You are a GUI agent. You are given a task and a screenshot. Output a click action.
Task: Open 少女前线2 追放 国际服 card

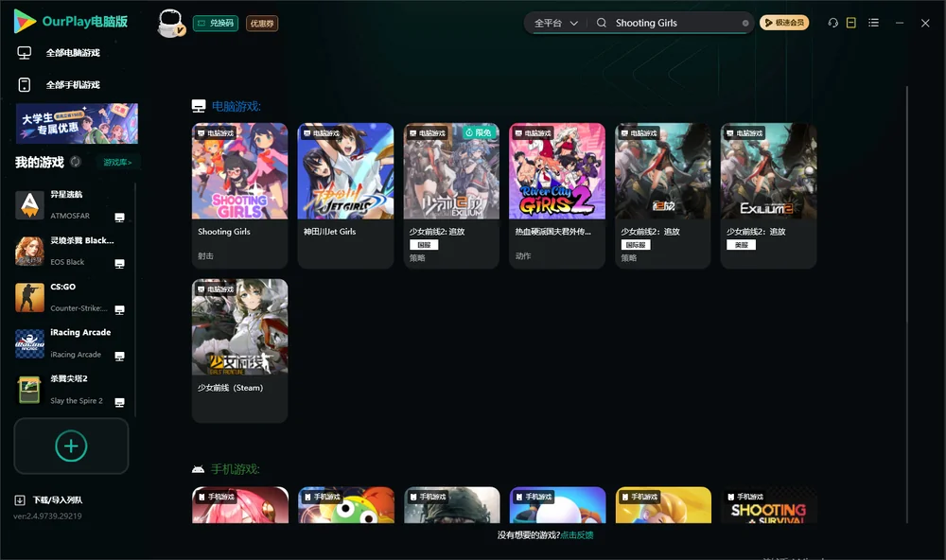(x=663, y=196)
